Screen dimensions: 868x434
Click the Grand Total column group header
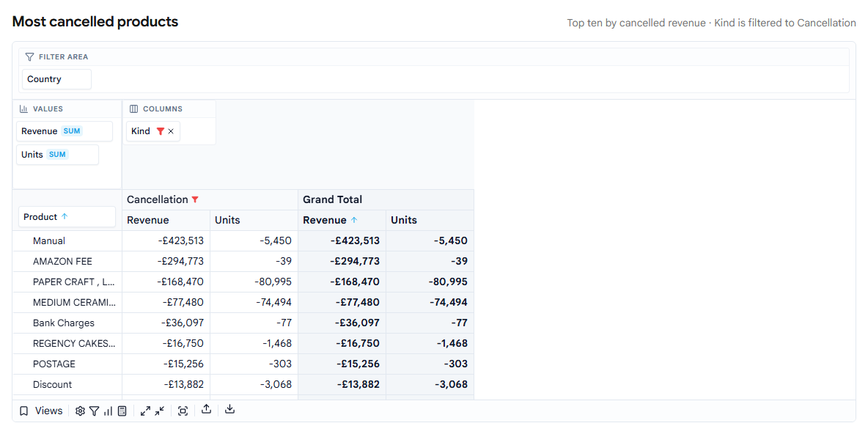pyautogui.click(x=386, y=200)
